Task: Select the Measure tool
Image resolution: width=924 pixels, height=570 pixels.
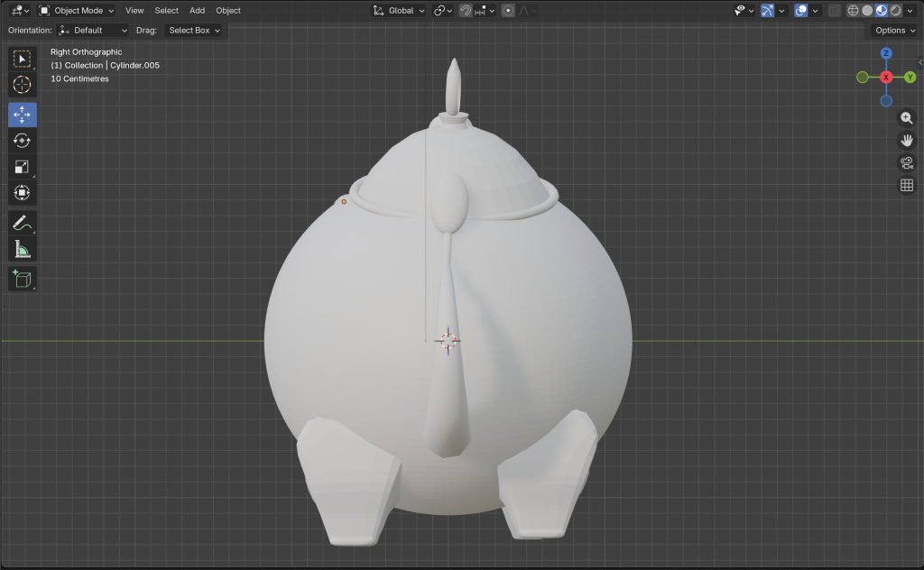Action: click(23, 249)
